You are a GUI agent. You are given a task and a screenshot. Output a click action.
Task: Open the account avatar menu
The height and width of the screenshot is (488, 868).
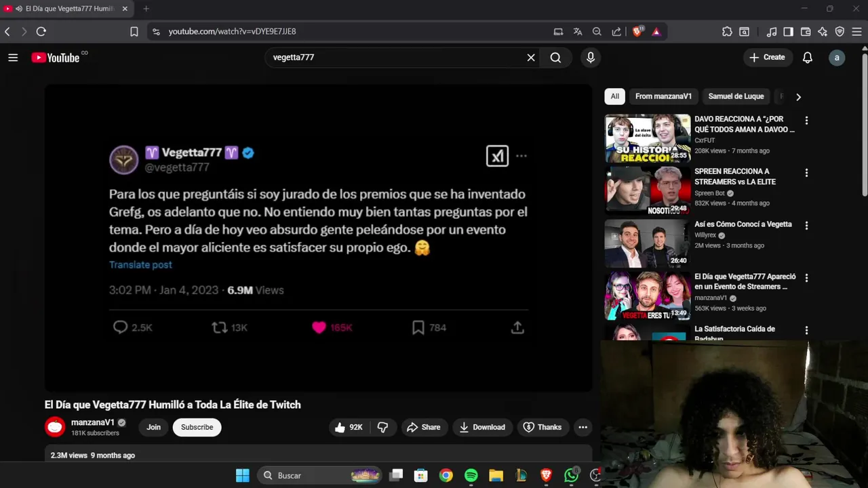pyautogui.click(x=837, y=58)
